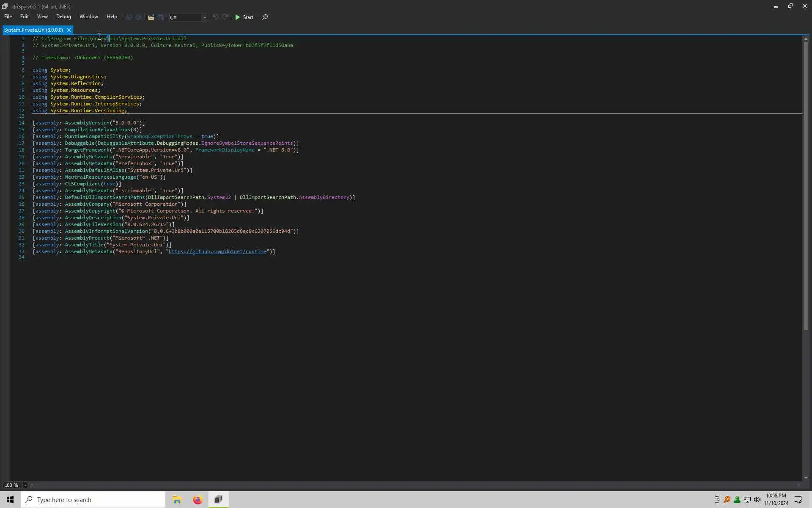Image resolution: width=812 pixels, height=508 pixels.
Task: Click the Type here to search box
Action: pos(93,500)
